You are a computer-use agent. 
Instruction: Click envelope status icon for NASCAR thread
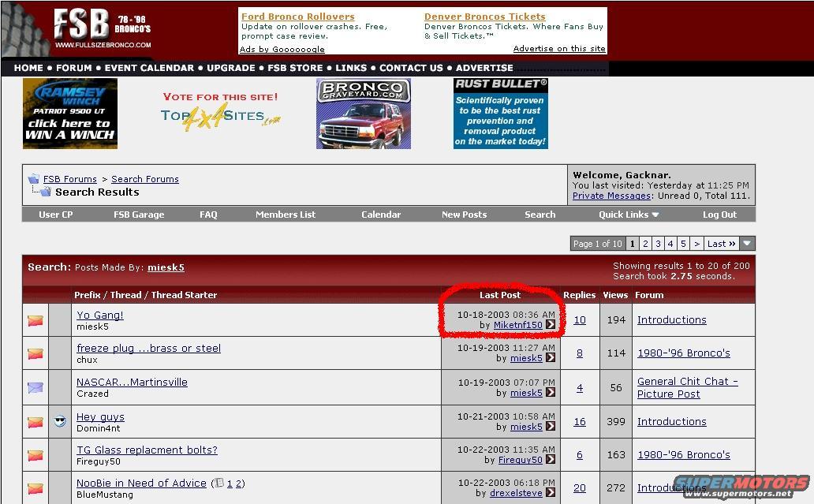(35, 388)
